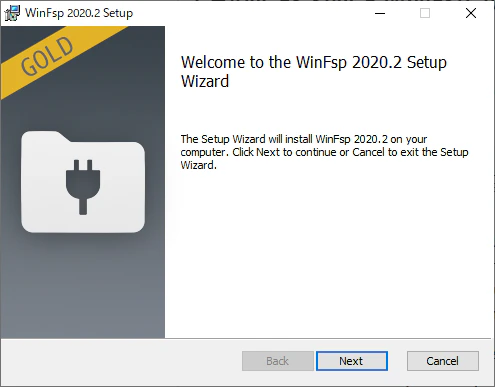Click the 'The Setup Wizard will install' description text
The width and height of the screenshot is (495, 387).
(324, 152)
